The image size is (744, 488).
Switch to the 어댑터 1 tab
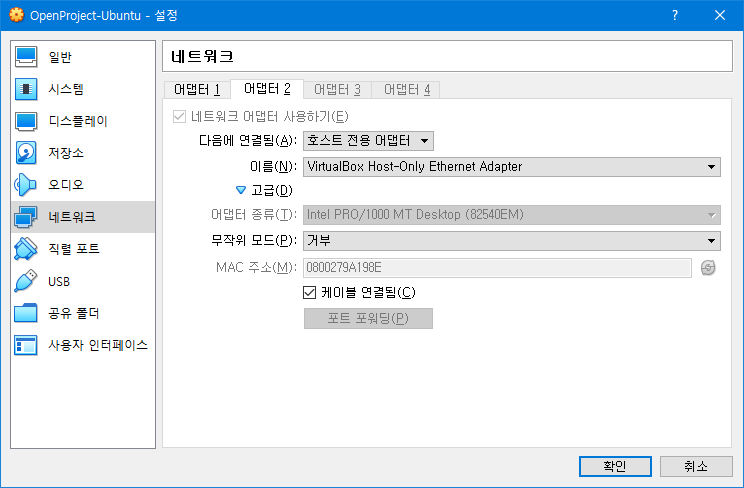click(196, 90)
